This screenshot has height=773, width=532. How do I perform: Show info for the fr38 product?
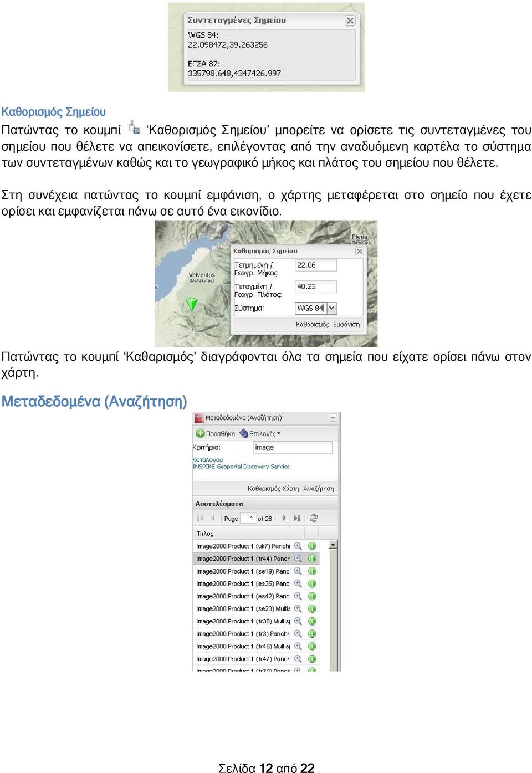pyautogui.click(x=312, y=621)
